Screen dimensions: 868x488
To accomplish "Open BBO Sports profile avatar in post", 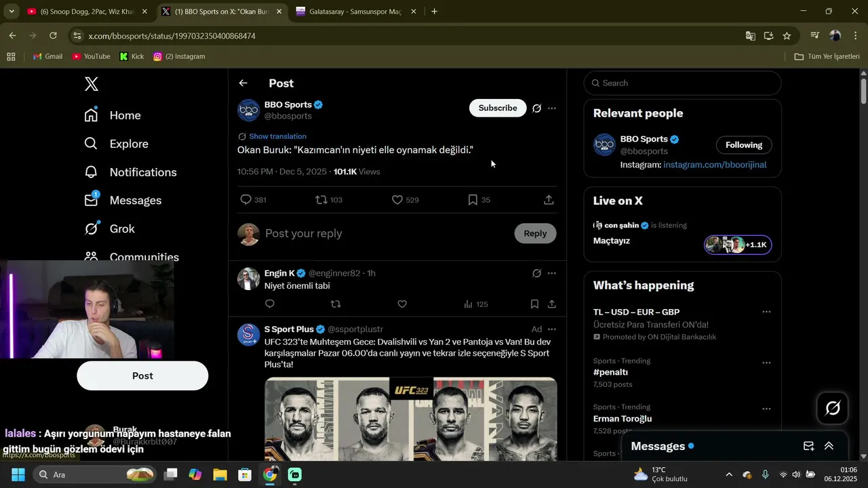I will point(249,110).
